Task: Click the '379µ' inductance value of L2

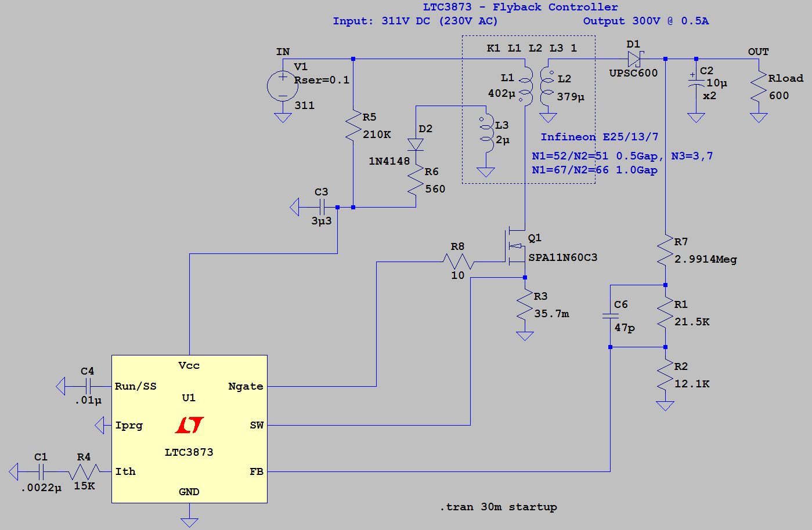Action: pos(571,97)
